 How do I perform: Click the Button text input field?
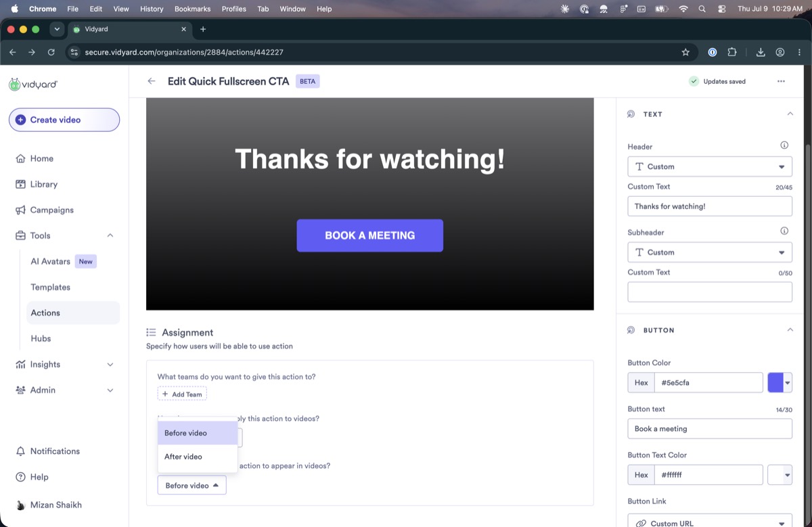click(710, 429)
